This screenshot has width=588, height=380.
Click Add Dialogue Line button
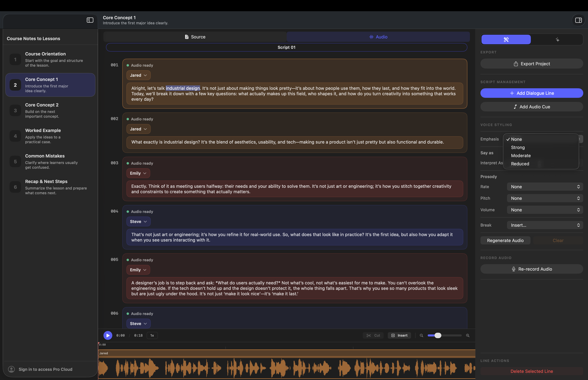532,93
